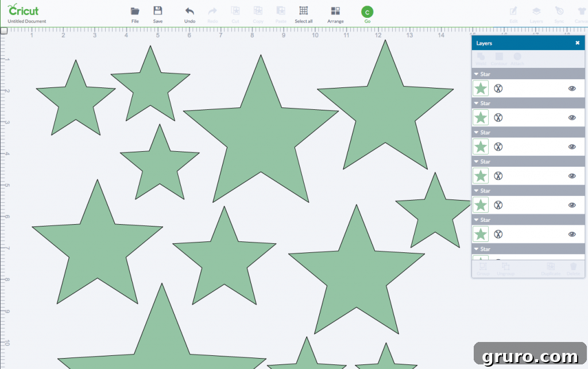588x369 pixels.
Task: Open the Arrange options
Action: 335,14
